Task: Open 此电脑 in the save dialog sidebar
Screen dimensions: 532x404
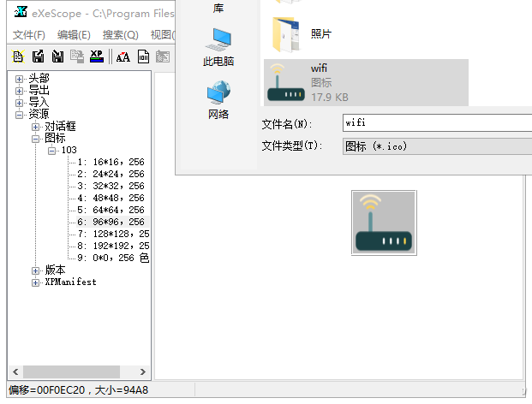Action: click(218, 47)
